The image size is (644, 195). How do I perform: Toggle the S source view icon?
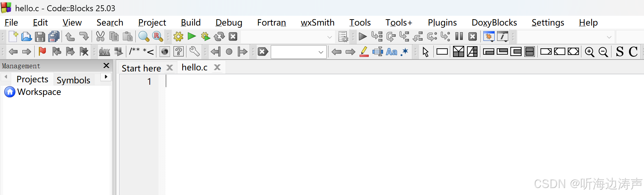click(620, 52)
